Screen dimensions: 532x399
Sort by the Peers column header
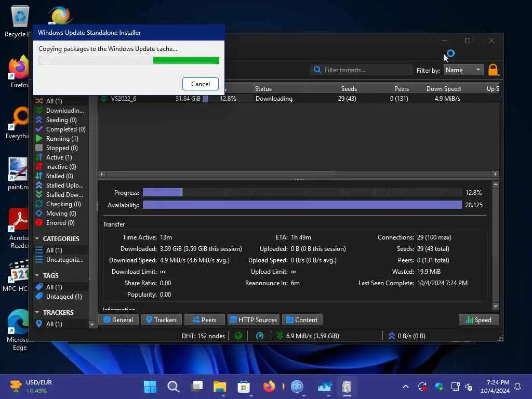point(402,88)
